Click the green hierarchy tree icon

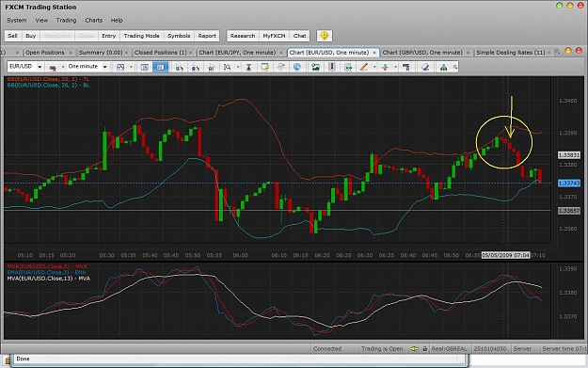point(443,67)
